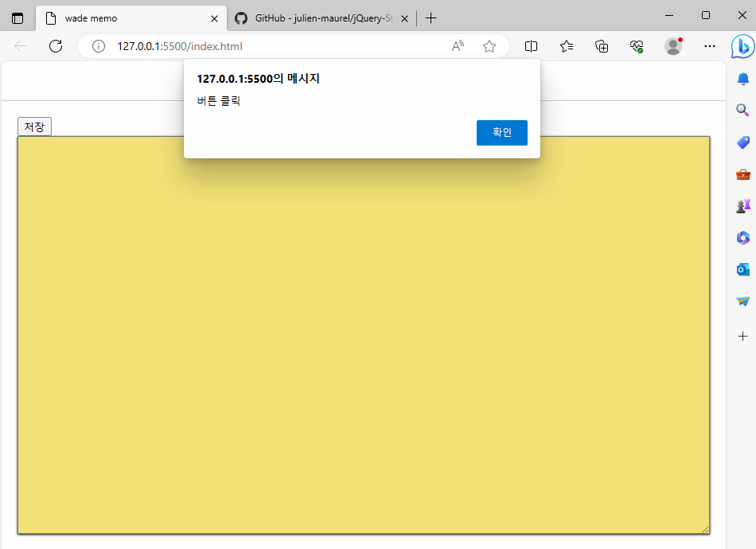The width and height of the screenshot is (756, 549).
Task: Switch to the wade memo tab
Action: coord(131,18)
